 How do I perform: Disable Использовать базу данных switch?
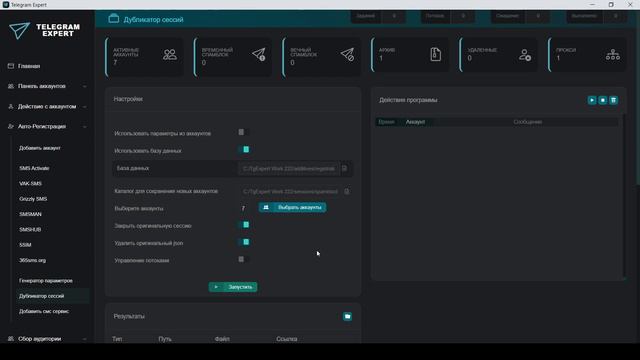click(244, 149)
